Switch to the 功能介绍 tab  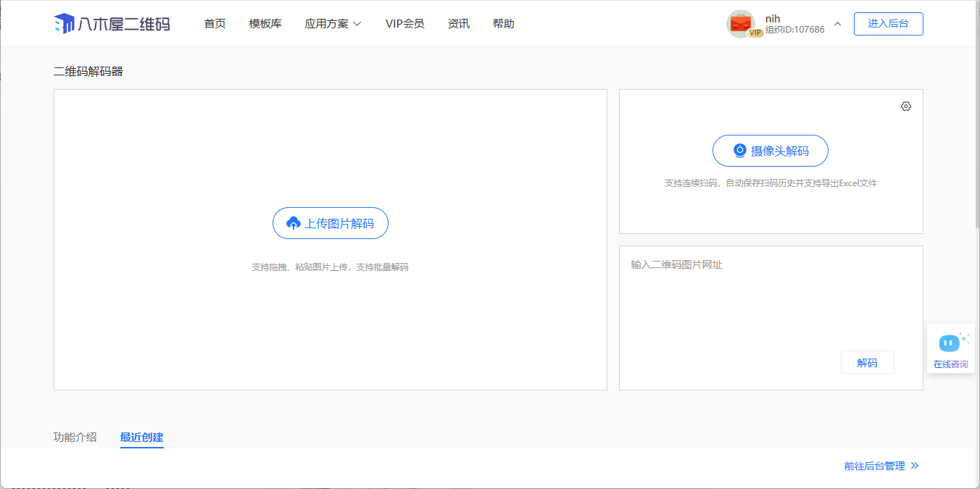(x=75, y=437)
